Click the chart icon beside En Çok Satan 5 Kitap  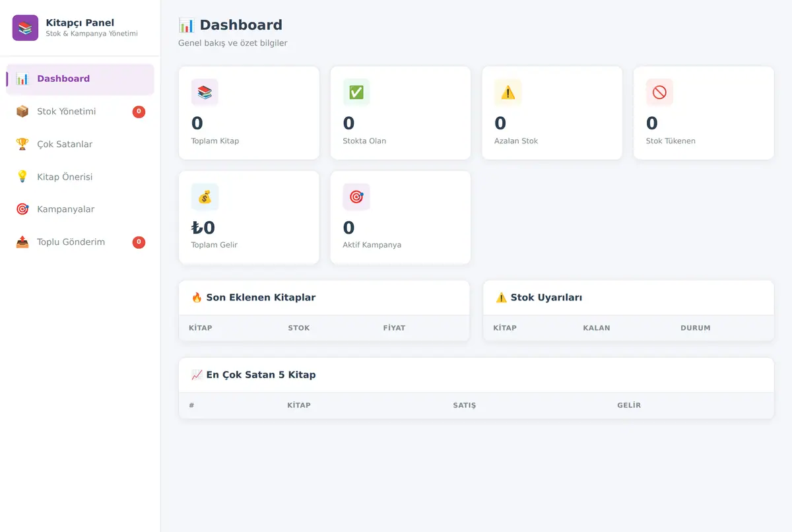(197, 375)
